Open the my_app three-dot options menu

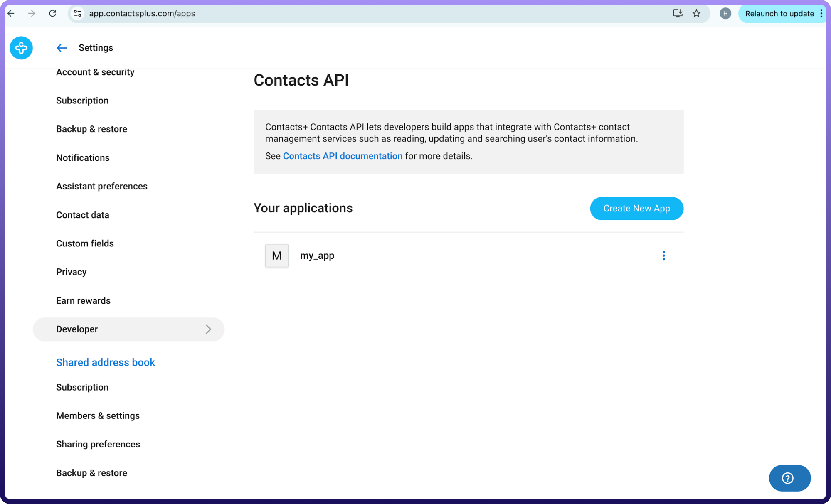[663, 256]
